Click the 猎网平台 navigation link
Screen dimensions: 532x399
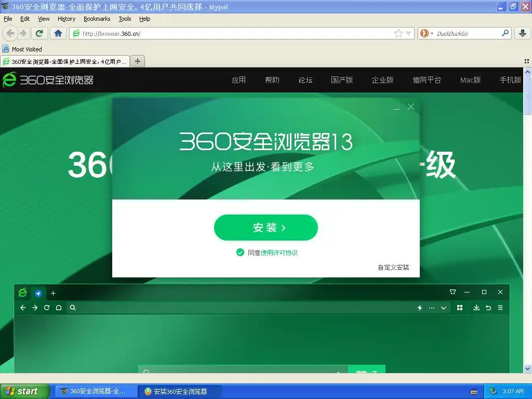pyautogui.click(x=427, y=79)
